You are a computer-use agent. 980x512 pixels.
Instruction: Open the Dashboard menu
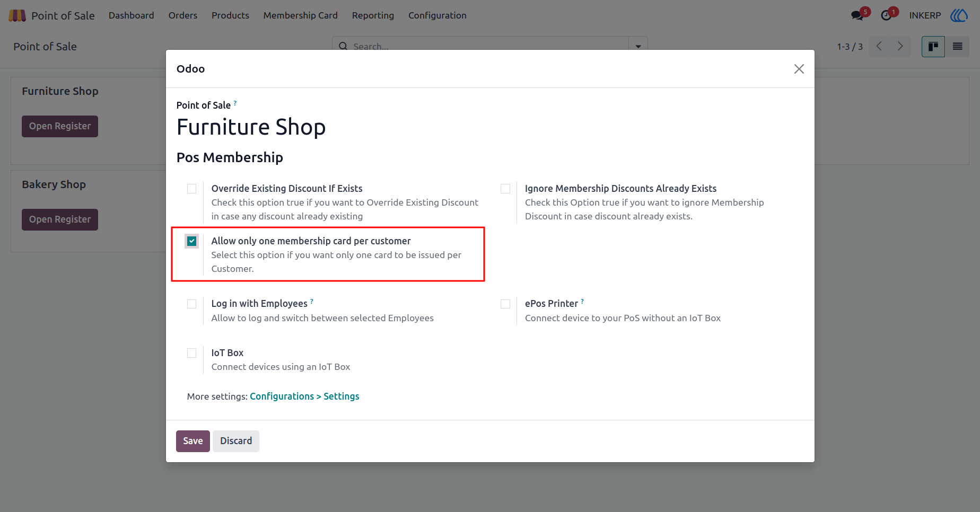(x=132, y=15)
